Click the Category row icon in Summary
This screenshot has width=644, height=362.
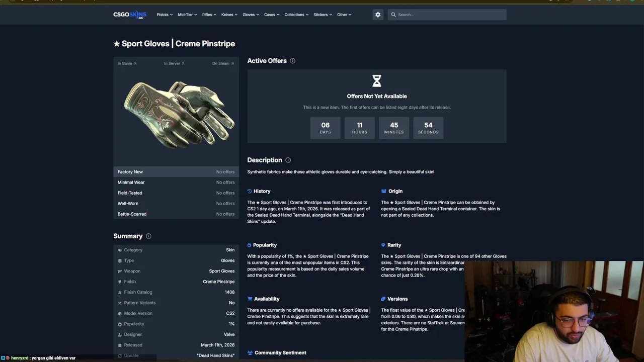tap(120, 250)
